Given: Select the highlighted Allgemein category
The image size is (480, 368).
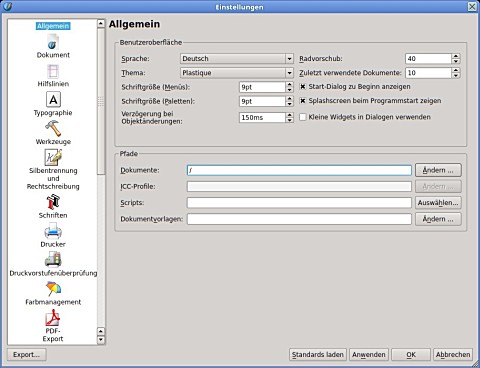Looking at the screenshot, I should 53,26.
